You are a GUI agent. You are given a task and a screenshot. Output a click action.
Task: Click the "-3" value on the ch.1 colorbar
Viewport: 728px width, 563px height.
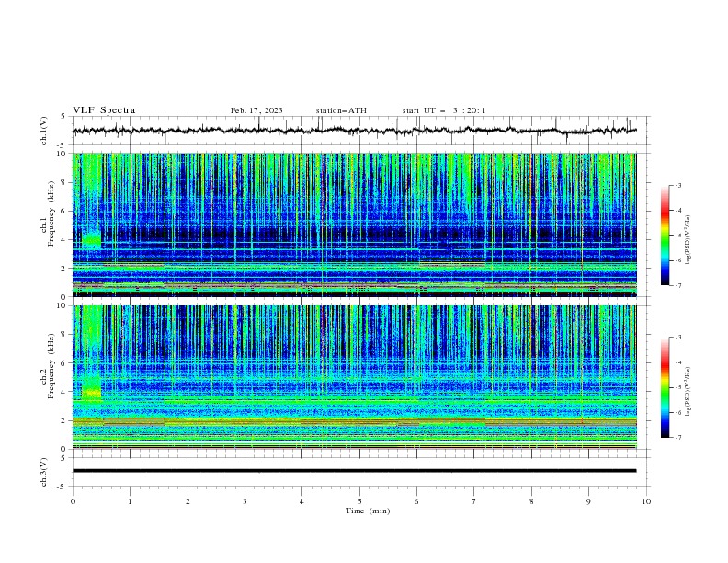(677, 185)
